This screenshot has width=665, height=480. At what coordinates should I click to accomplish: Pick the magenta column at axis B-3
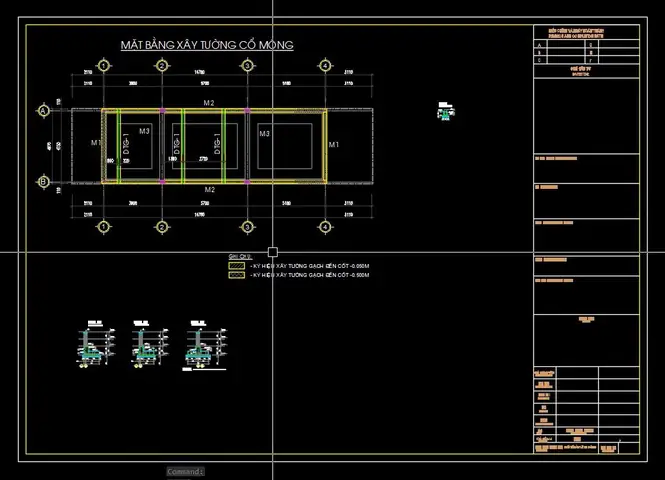pyautogui.click(x=247, y=182)
